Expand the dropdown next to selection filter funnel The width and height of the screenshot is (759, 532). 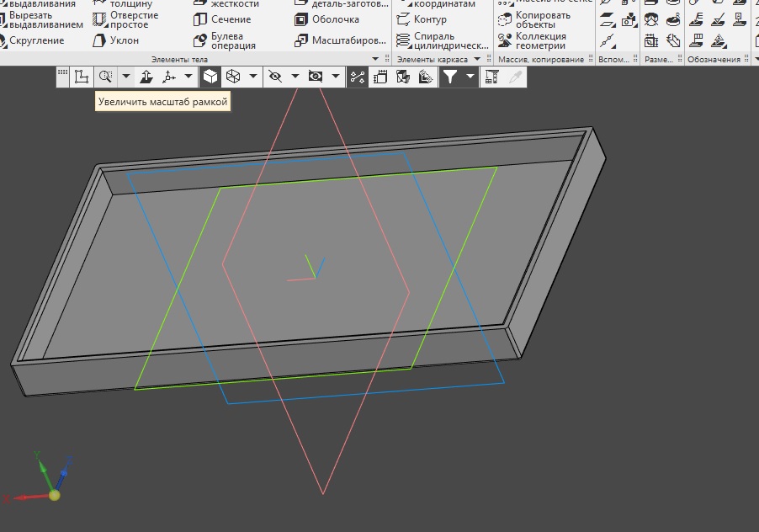tap(470, 77)
